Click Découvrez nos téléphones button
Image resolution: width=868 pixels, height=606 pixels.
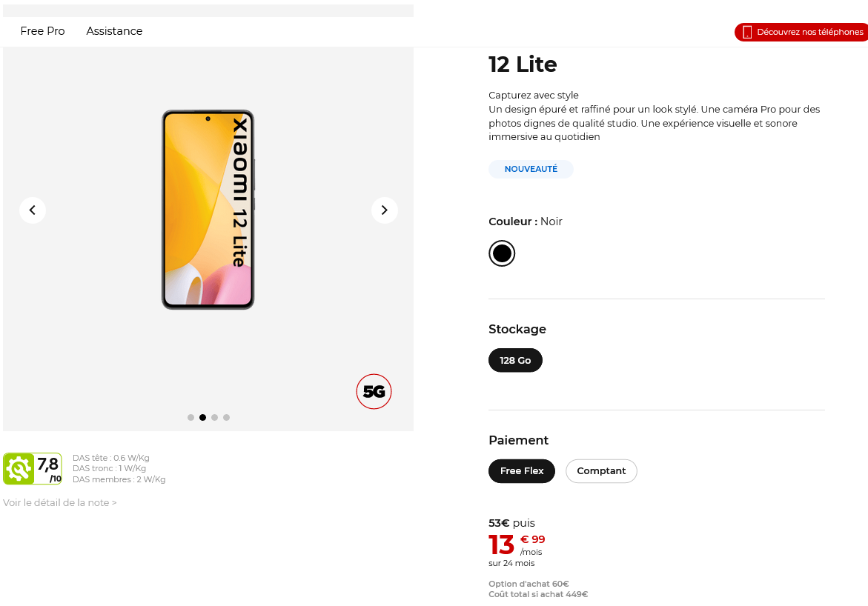click(x=809, y=32)
